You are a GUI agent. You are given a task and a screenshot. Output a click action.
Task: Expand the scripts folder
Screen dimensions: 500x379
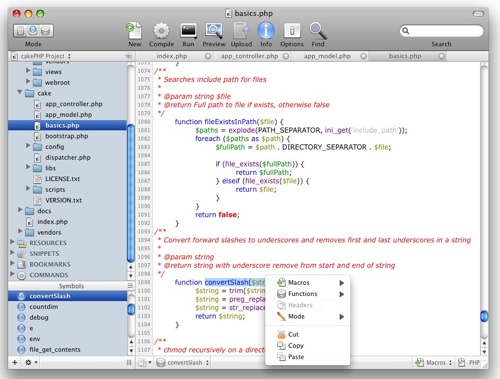click(x=28, y=188)
